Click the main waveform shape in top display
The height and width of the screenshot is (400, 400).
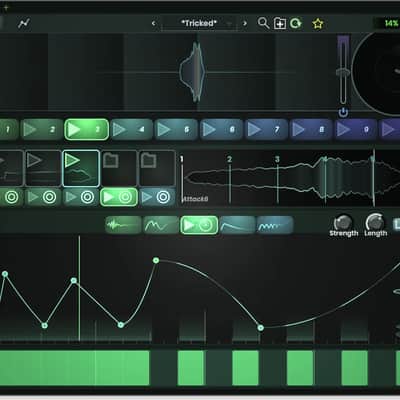tap(193, 72)
